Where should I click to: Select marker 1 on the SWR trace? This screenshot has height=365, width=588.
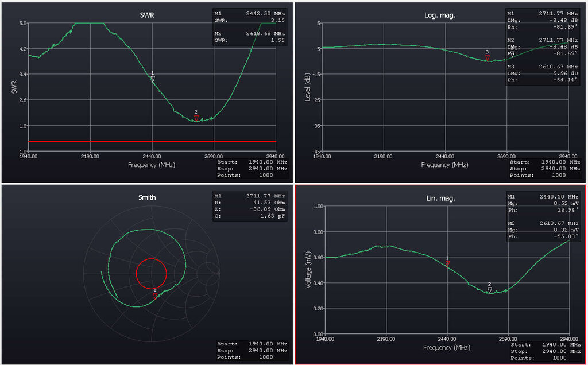click(x=153, y=79)
